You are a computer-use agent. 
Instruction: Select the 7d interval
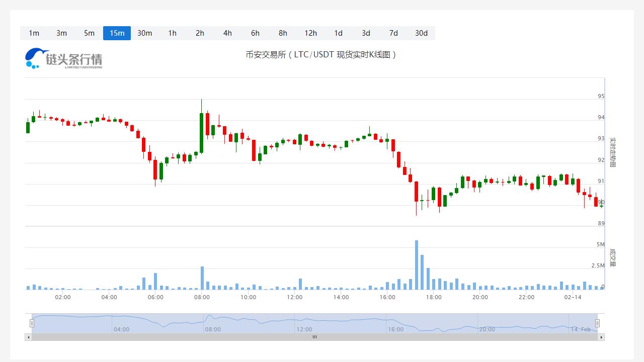click(393, 33)
